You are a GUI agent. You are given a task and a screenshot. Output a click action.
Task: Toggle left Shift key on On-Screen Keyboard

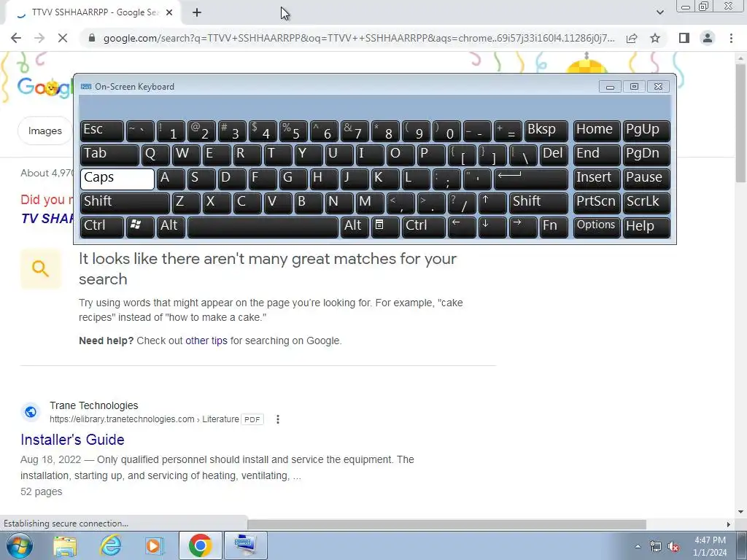(125, 203)
